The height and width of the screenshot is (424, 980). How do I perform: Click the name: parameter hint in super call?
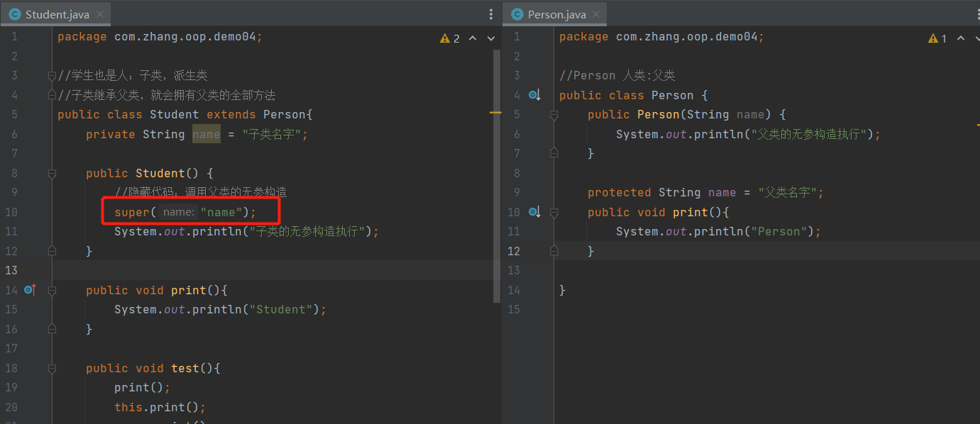(178, 212)
